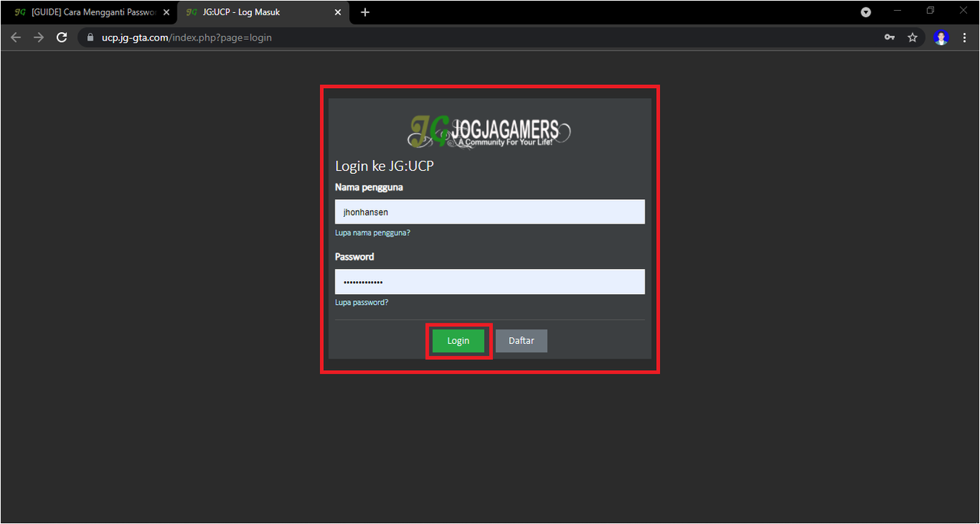This screenshot has width=980, height=524.
Task: Click the round dropdown icon in title bar
Action: [x=866, y=12]
